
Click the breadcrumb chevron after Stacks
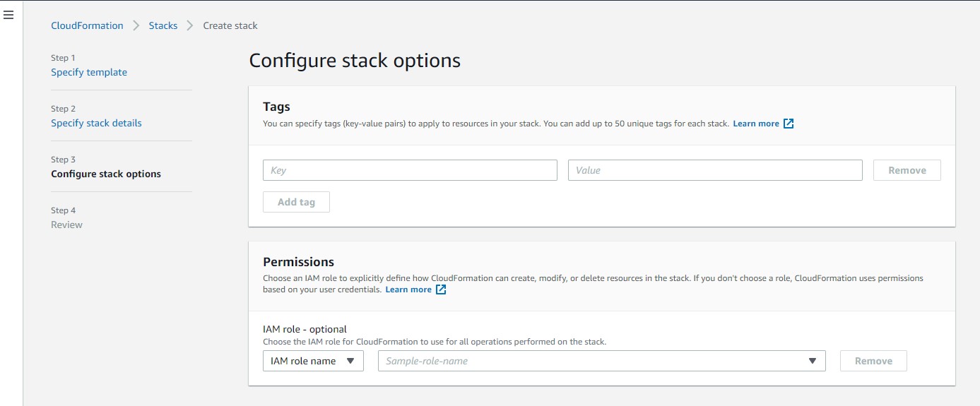coord(190,25)
